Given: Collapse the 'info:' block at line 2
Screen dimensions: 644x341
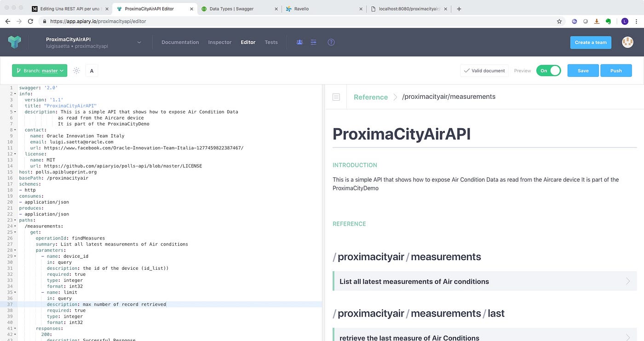Looking at the screenshot, I should pos(16,94).
